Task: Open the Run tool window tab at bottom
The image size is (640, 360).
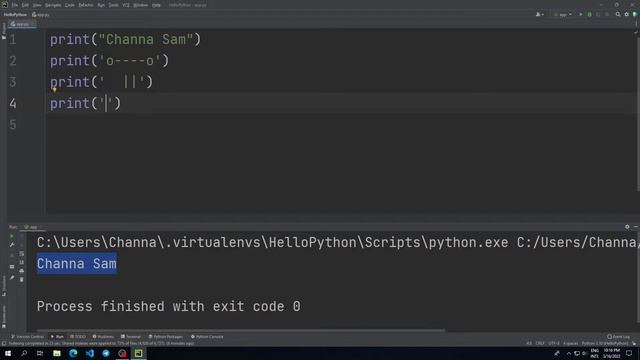Action: pyautogui.click(x=57, y=337)
